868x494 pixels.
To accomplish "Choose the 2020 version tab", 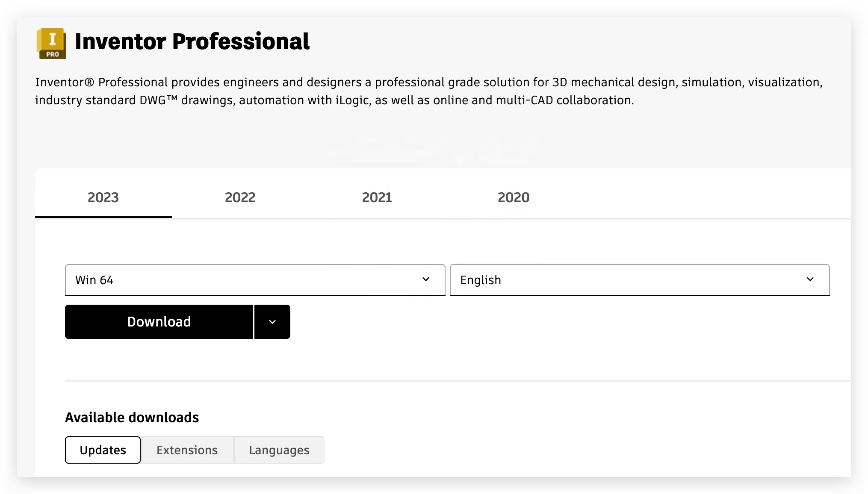I will 513,197.
